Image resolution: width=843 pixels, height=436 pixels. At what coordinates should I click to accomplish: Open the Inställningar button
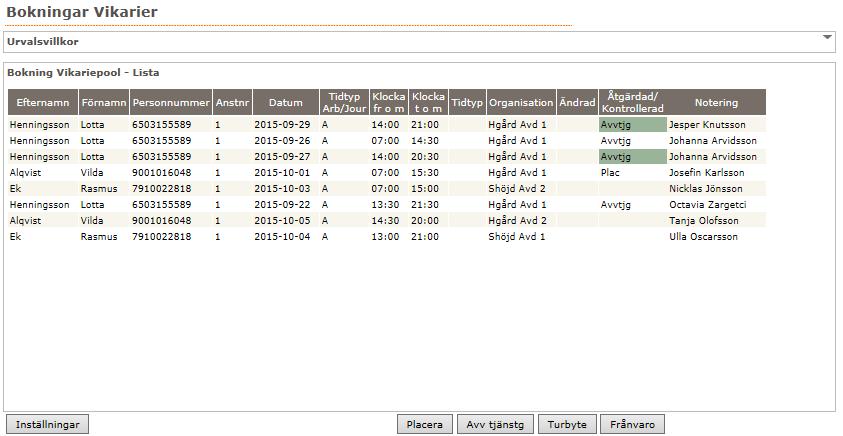point(47,424)
